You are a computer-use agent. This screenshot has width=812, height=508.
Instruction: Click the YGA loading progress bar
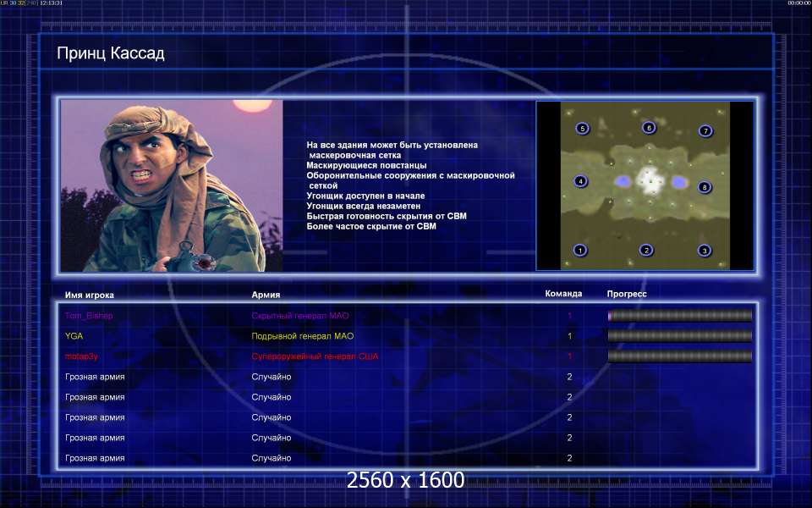click(679, 336)
